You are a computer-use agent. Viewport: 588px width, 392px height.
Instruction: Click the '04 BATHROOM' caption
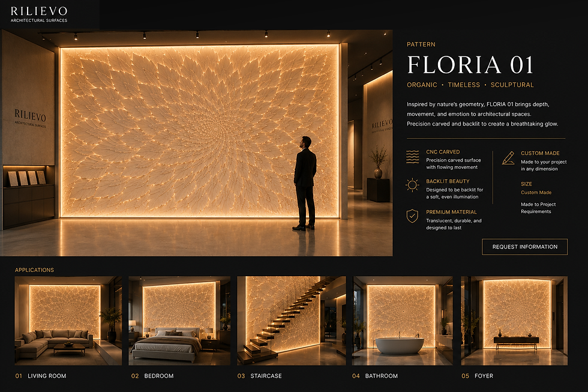(x=375, y=376)
